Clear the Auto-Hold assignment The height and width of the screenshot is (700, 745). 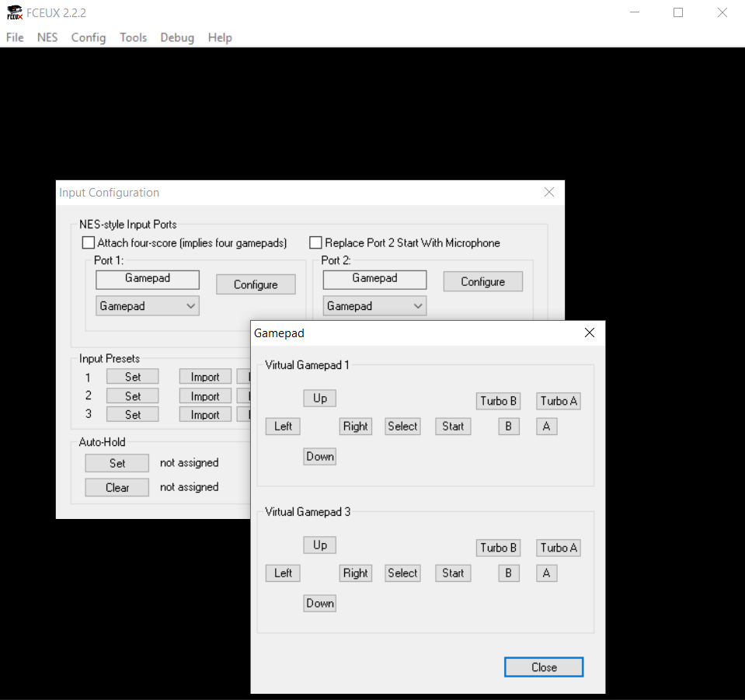[x=117, y=488]
